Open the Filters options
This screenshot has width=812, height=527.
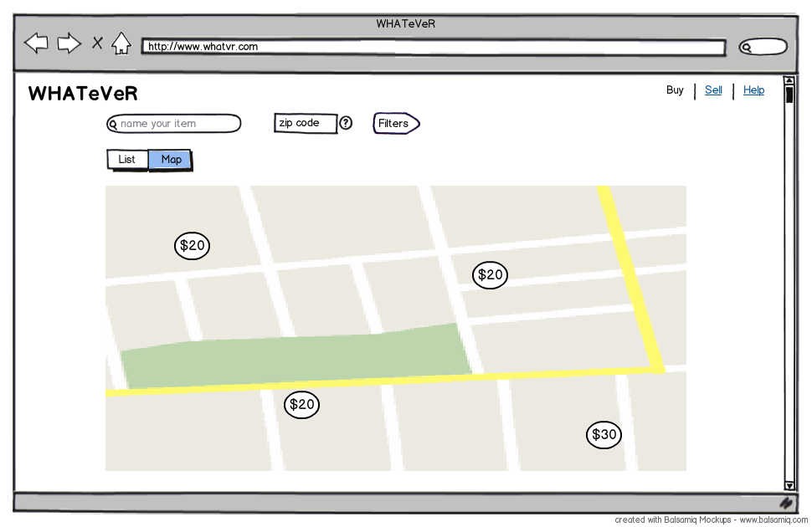coord(395,123)
